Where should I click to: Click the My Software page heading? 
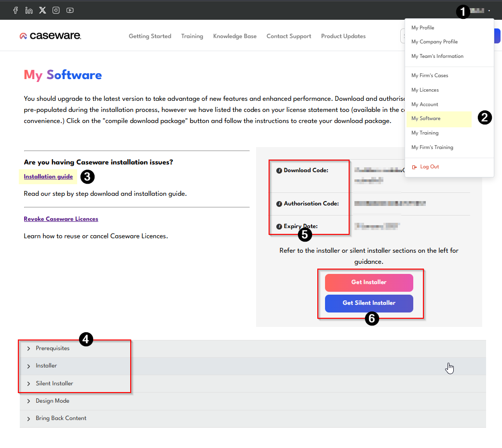pos(63,75)
